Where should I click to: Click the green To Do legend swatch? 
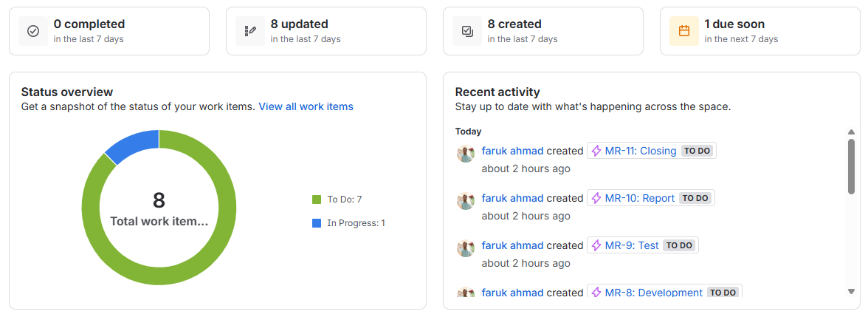[317, 200]
